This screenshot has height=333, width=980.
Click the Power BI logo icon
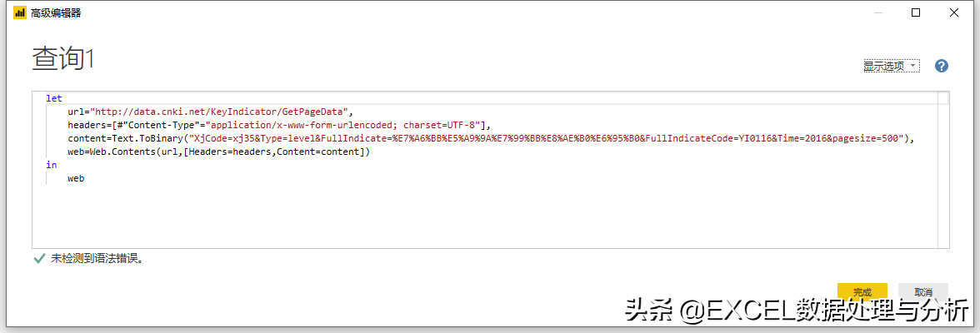pyautogui.click(x=19, y=12)
